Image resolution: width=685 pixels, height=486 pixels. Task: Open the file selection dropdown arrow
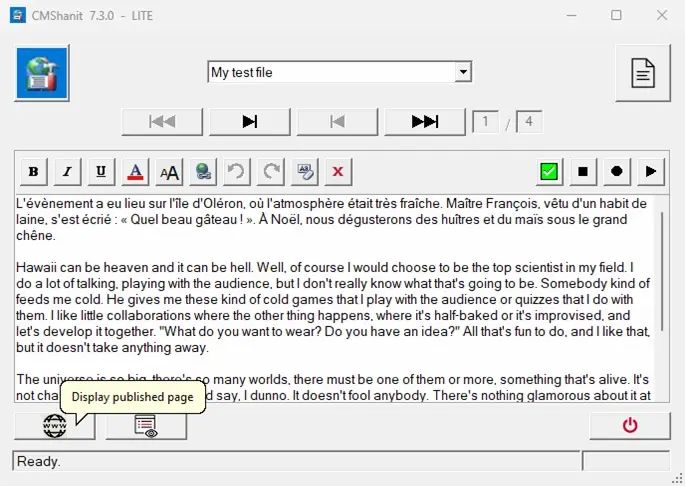click(462, 72)
